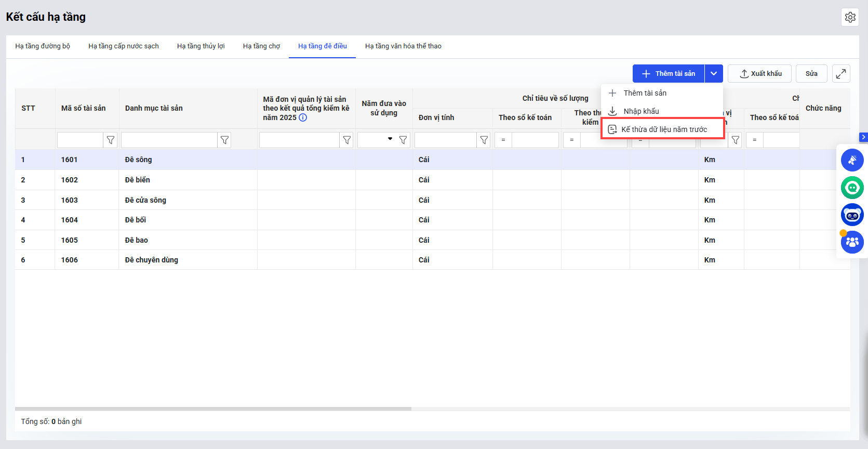Click the filter icon for Mã số tài sản
The width and height of the screenshot is (868, 449).
pyautogui.click(x=110, y=140)
